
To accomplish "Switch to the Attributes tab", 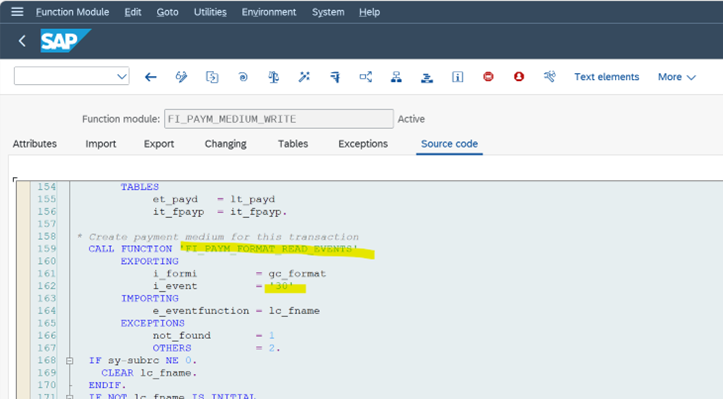I will point(35,144).
